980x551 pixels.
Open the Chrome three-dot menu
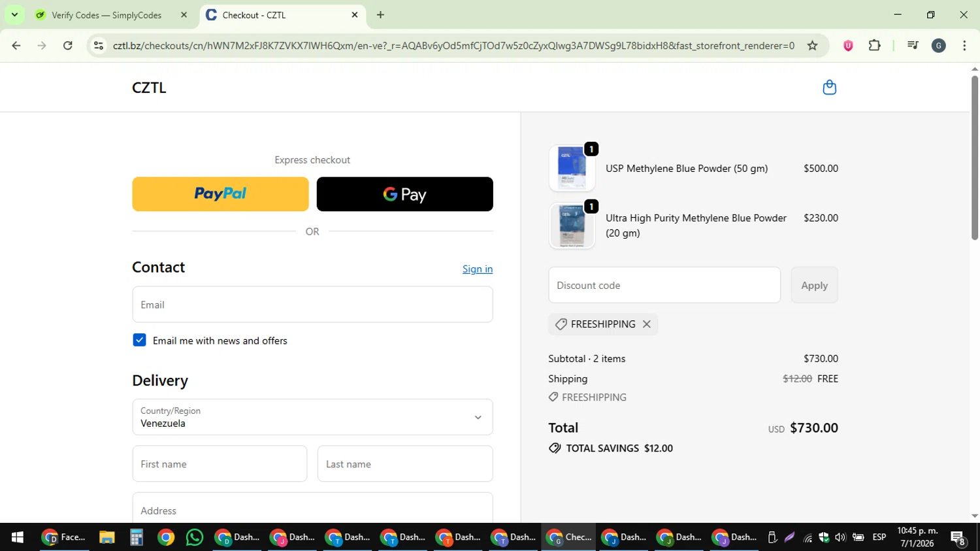(964, 46)
